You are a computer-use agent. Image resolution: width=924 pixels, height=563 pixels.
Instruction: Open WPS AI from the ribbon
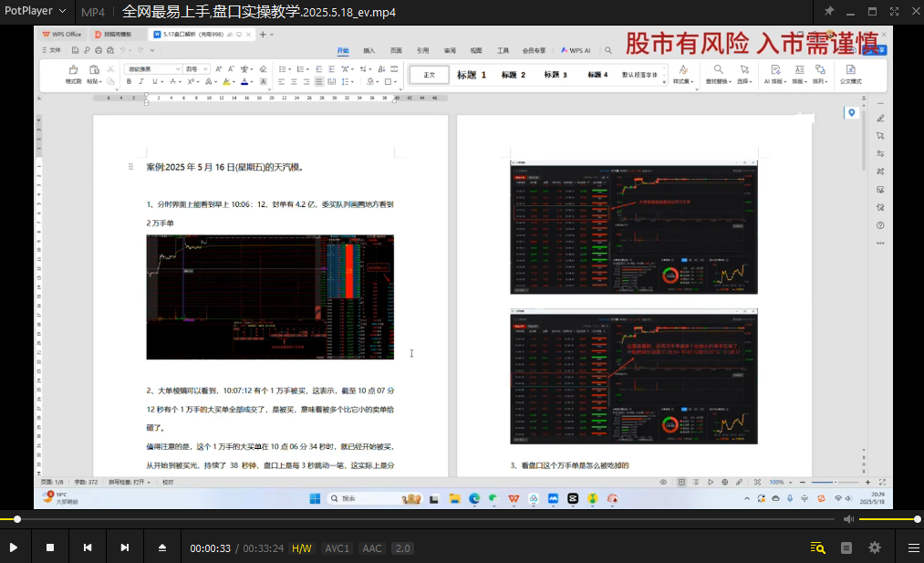(576, 50)
